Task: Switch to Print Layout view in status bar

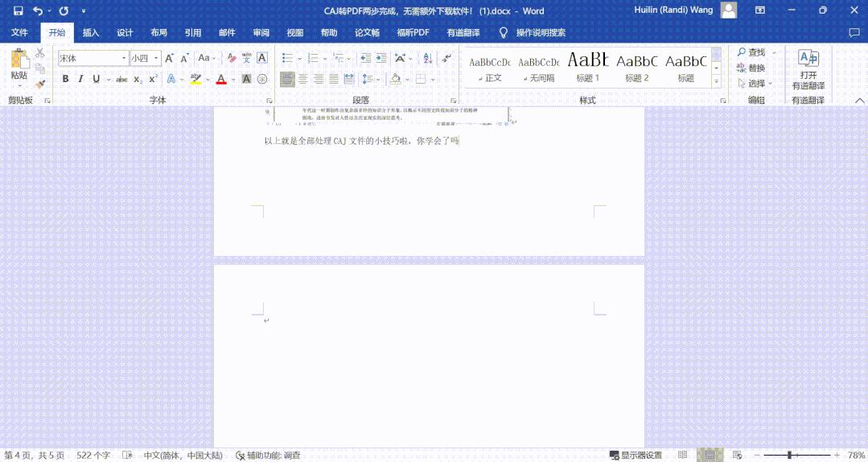Action: coord(710,456)
